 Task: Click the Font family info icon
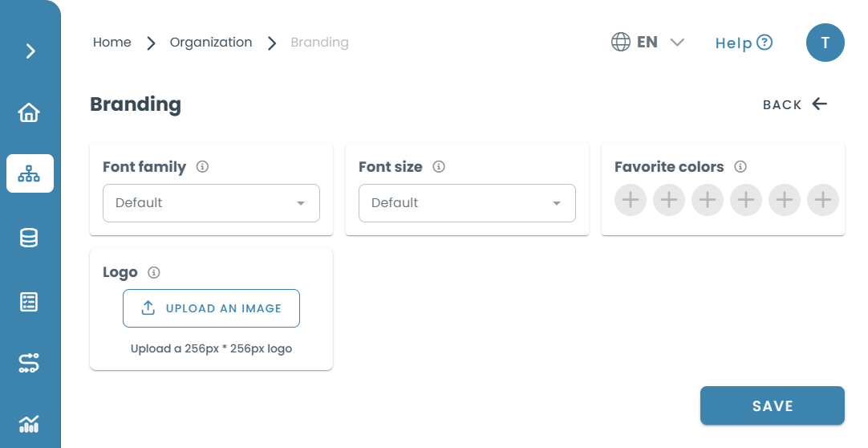coord(203,166)
